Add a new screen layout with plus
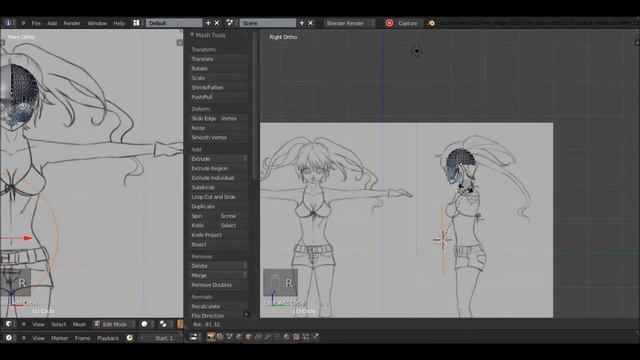The width and height of the screenshot is (640, 360). pos(208,23)
